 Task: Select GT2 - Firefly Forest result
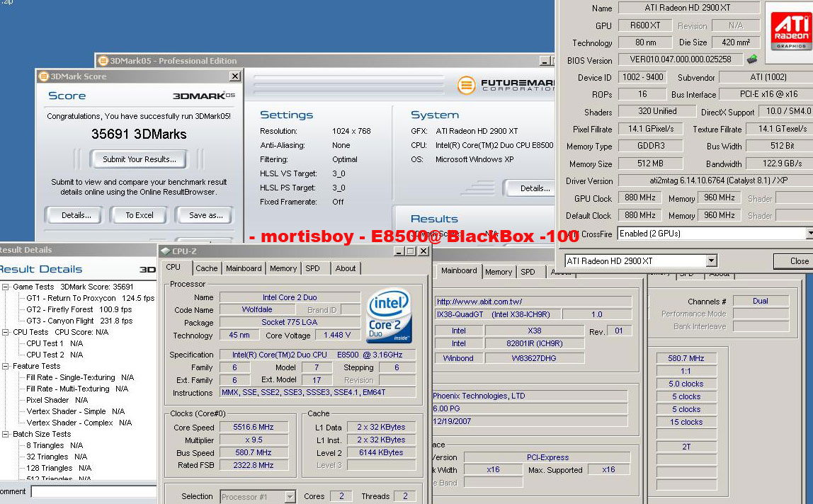[79, 309]
